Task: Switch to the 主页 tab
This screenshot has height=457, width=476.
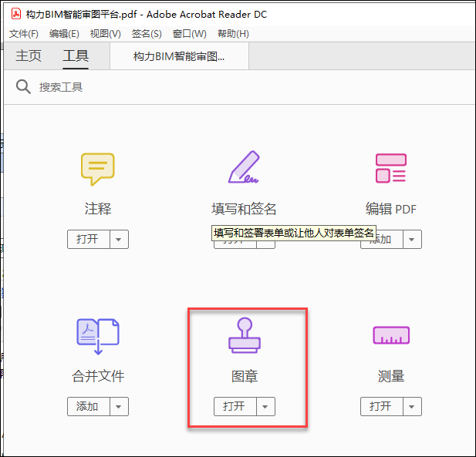Action: pos(29,55)
